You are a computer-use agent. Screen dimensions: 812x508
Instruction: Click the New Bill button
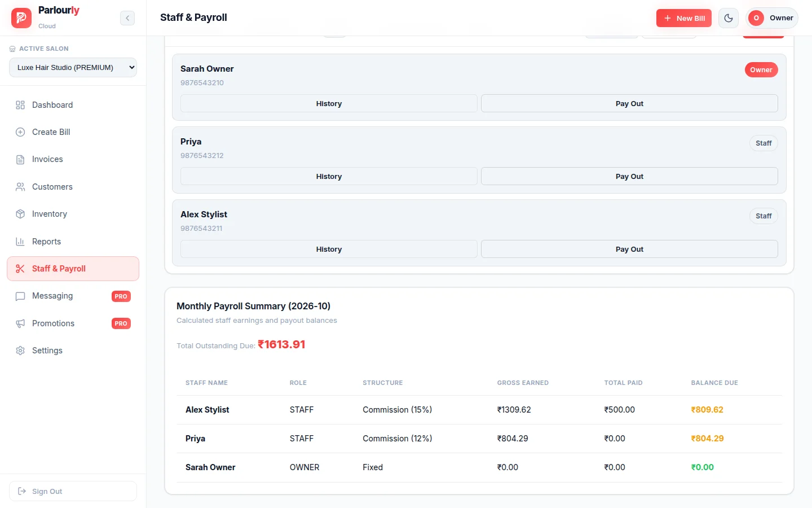684,18
